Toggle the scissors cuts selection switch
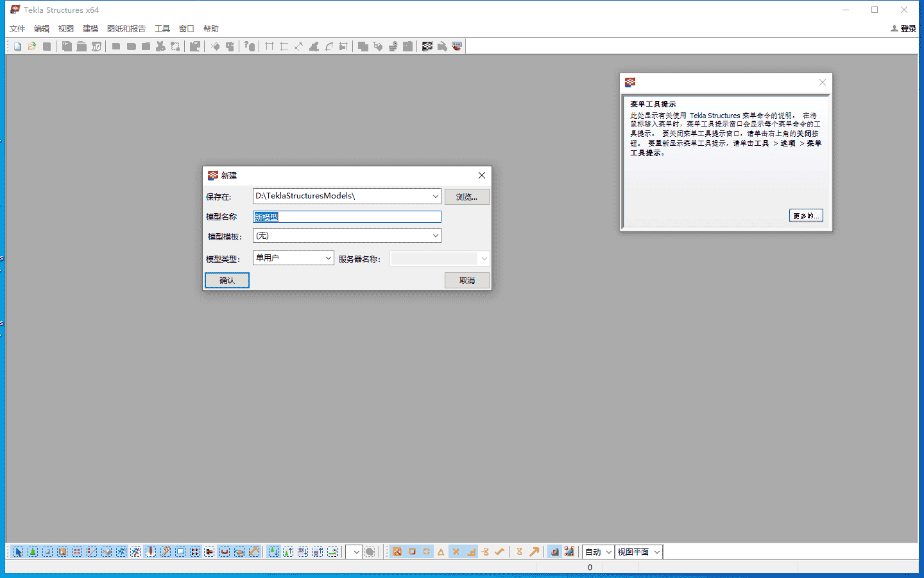Viewport: 924px width, 578px height. (x=166, y=552)
